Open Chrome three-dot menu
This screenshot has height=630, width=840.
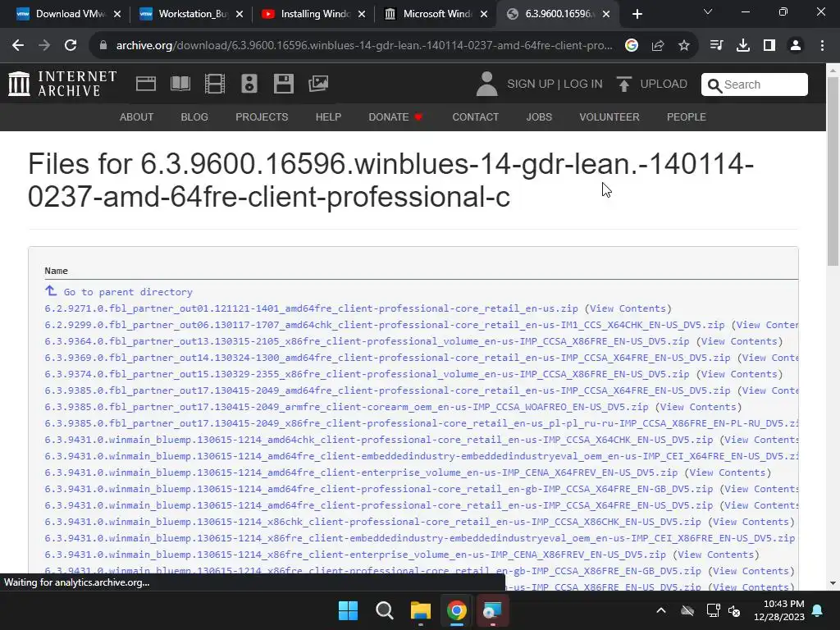[x=822, y=46]
